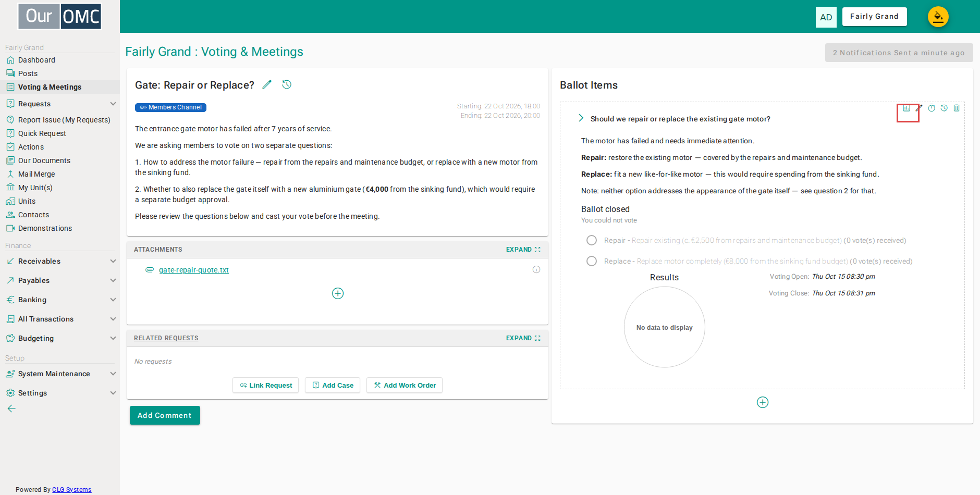
Task: Collapse the gate motor ballot question
Action: tap(581, 118)
